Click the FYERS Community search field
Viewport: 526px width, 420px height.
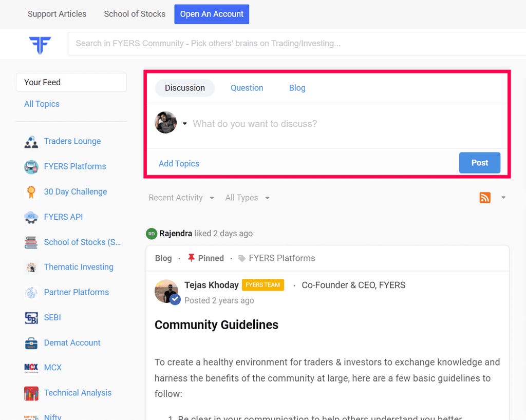click(296, 44)
